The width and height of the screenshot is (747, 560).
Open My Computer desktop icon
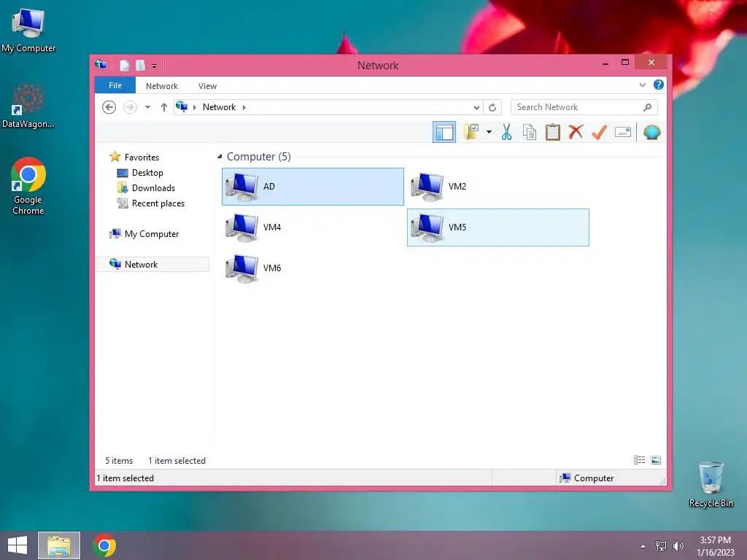coord(28,31)
